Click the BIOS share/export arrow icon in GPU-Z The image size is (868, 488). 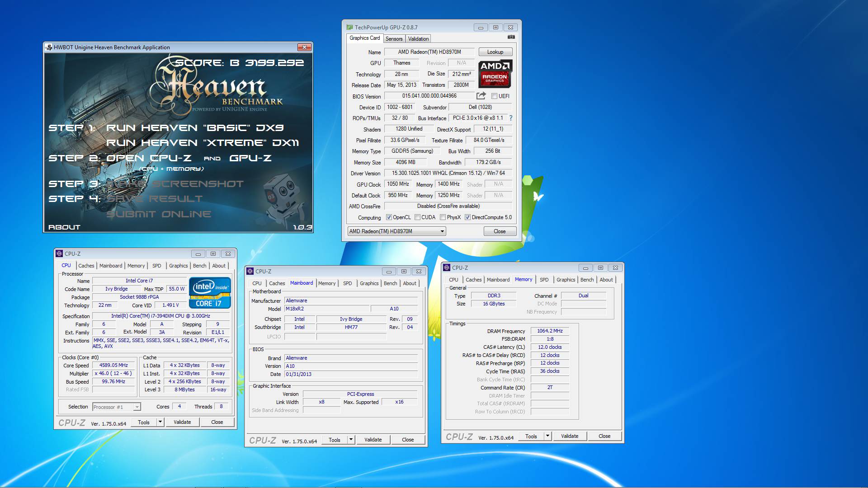coord(481,96)
